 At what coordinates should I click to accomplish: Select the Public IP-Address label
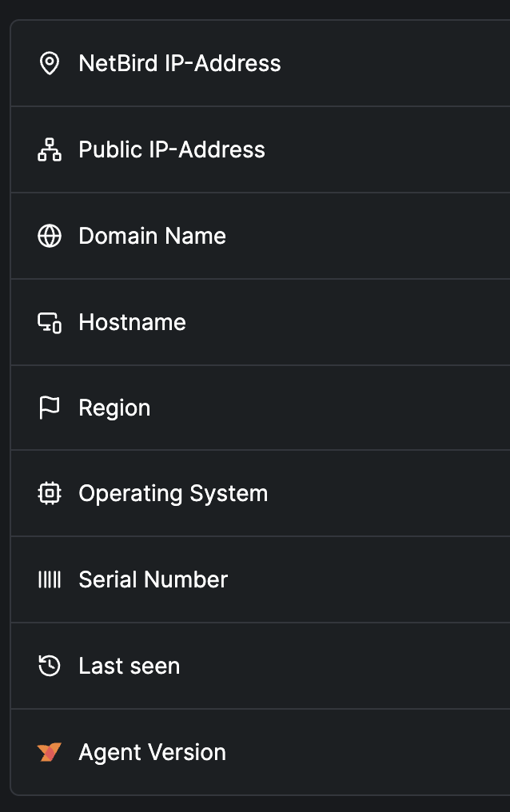[x=172, y=149]
